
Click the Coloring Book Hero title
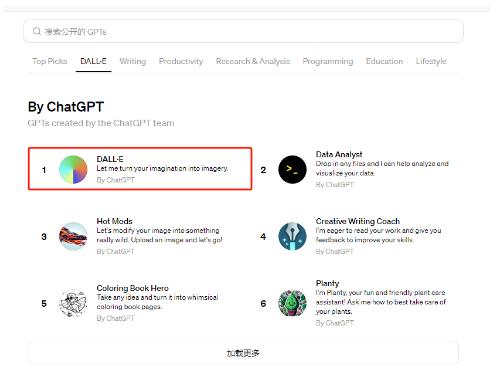pyautogui.click(x=132, y=288)
